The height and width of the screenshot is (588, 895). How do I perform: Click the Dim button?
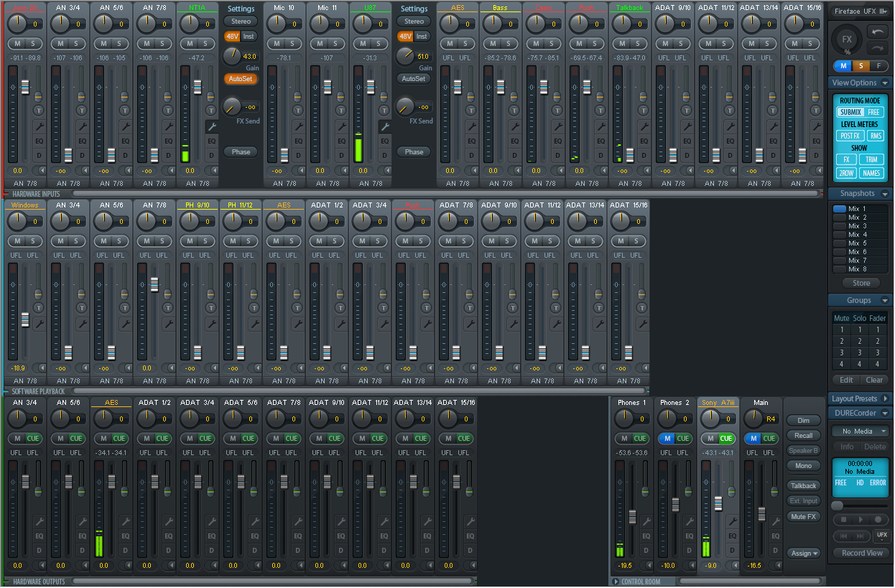(804, 420)
